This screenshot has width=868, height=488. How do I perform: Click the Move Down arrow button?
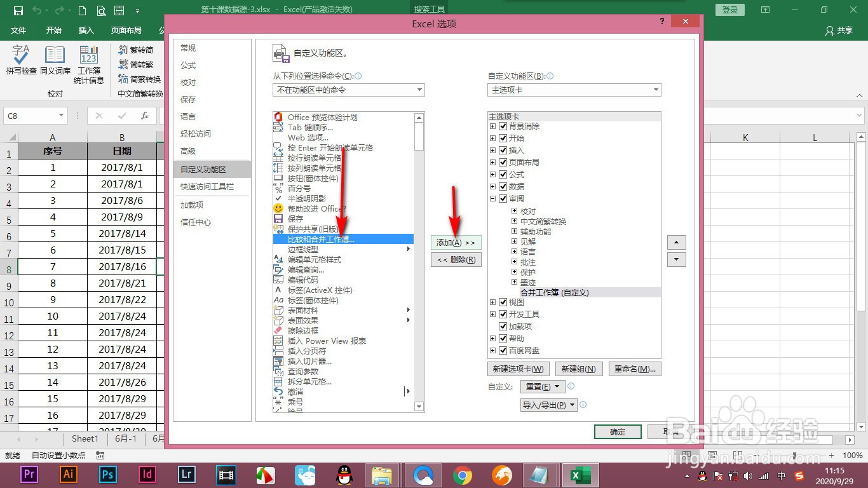677,259
